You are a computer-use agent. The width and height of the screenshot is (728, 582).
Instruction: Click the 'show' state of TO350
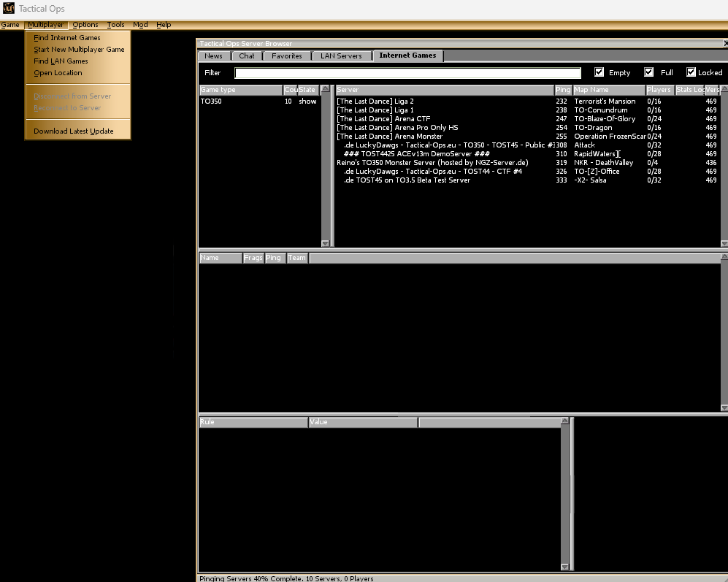click(x=307, y=102)
